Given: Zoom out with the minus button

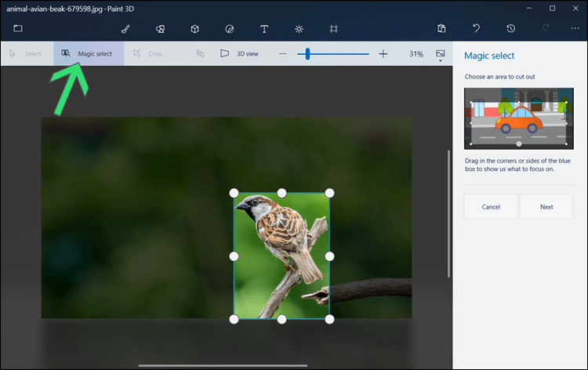Looking at the screenshot, I should pos(283,54).
